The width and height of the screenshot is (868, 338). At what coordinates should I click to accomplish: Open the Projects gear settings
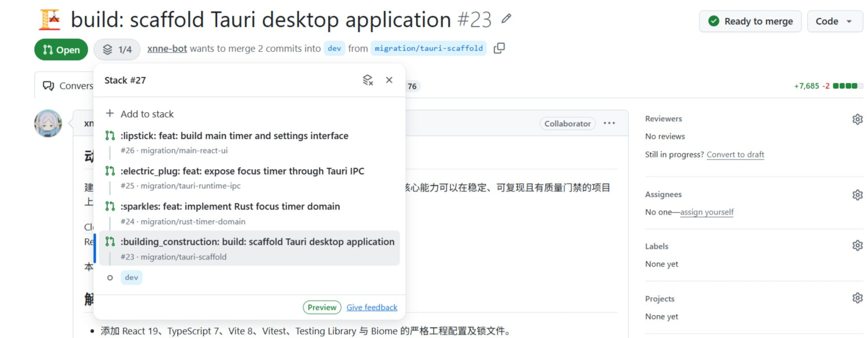(x=857, y=298)
